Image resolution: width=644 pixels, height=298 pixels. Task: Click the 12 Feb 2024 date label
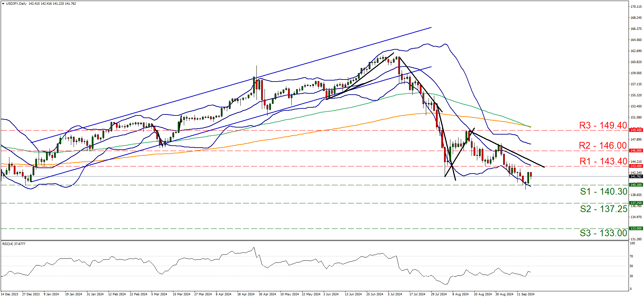click(x=117, y=294)
